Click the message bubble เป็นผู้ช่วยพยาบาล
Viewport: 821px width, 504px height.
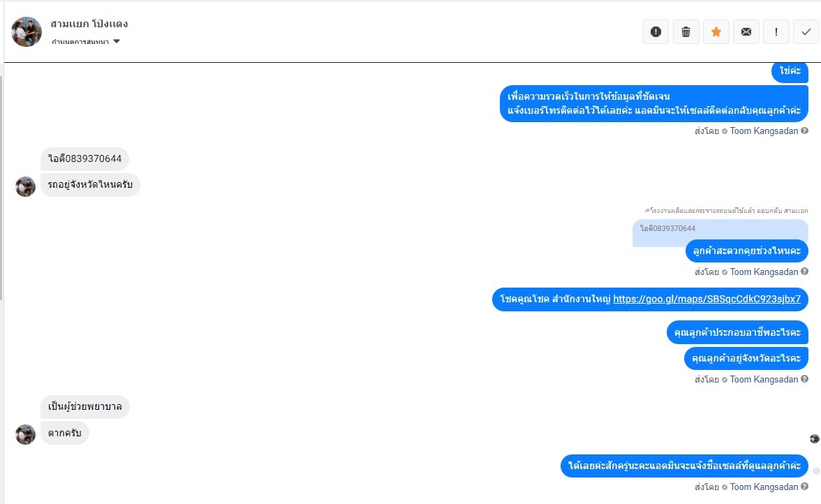point(85,407)
